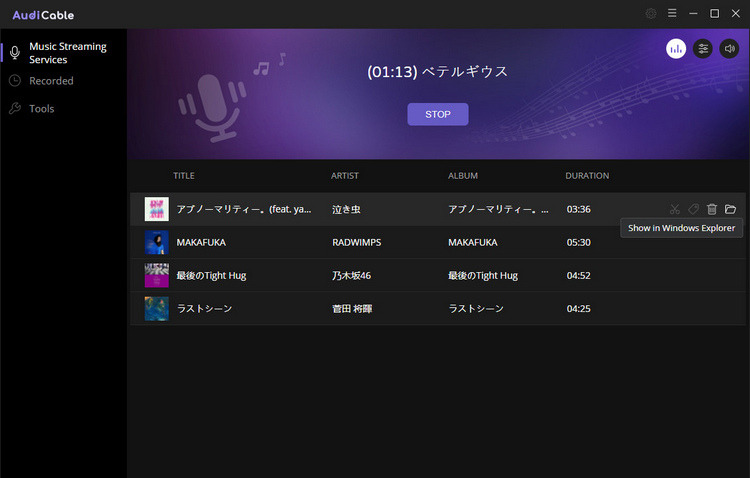The width and height of the screenshot is (750, 478).
Task: Open the audio visualizer bars icon
Action: [x=676, y=49]
